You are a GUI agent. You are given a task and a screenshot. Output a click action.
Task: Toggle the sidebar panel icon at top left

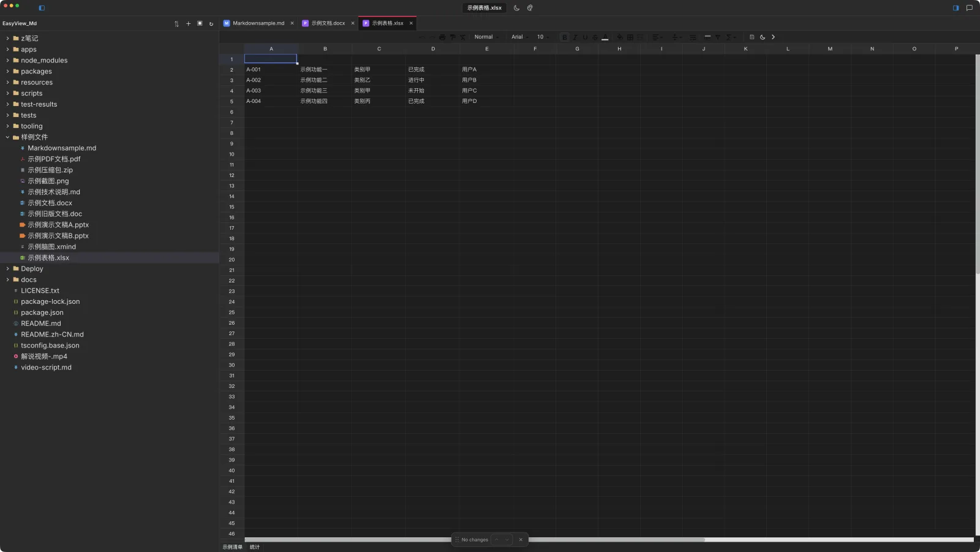point(42,8)
